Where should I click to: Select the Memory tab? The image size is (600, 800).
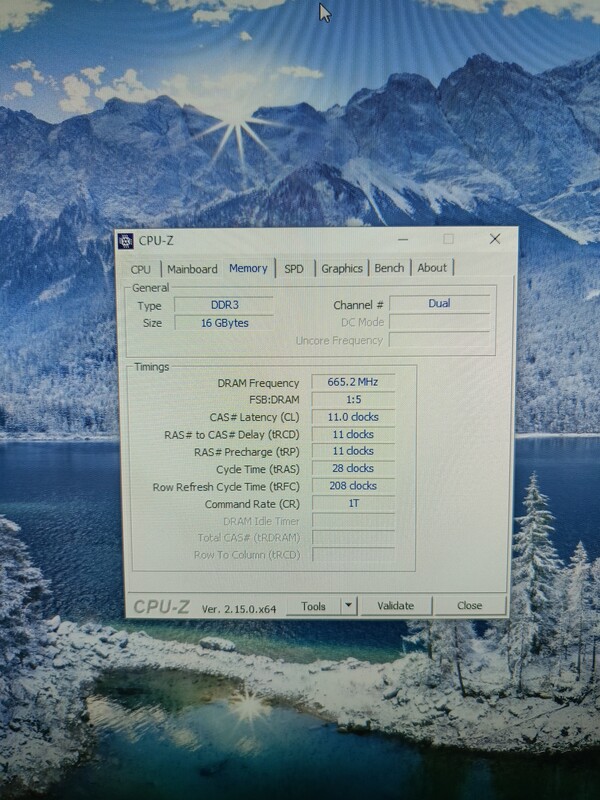(248, 268)
